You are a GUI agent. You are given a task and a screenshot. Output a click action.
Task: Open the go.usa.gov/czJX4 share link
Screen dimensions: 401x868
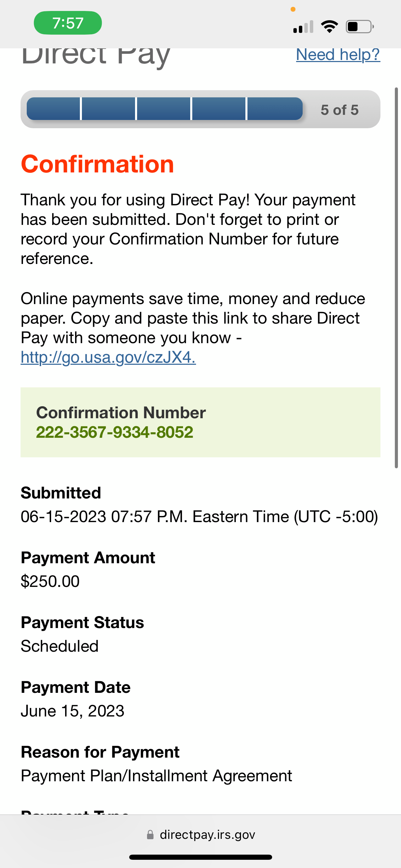tap(108, 357)
